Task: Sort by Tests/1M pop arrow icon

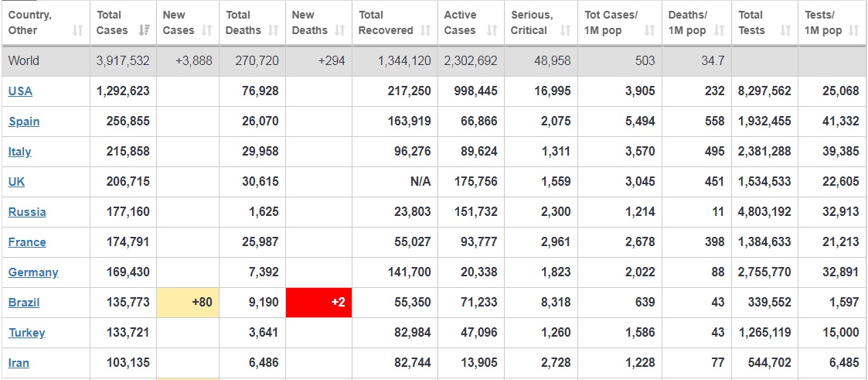Action: tap(853, 31)
